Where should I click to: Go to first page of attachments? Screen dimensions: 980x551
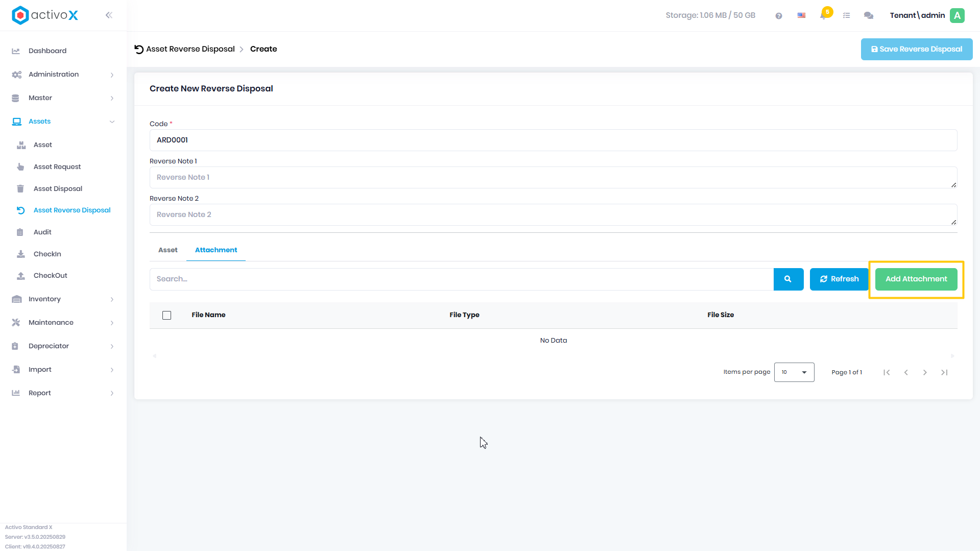click(887, 373)
